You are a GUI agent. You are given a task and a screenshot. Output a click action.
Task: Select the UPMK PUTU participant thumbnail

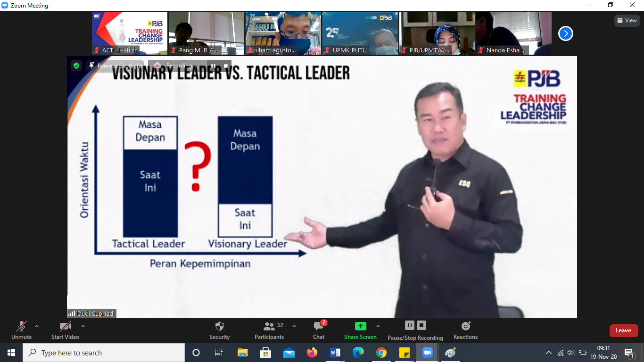click(360, 33)
